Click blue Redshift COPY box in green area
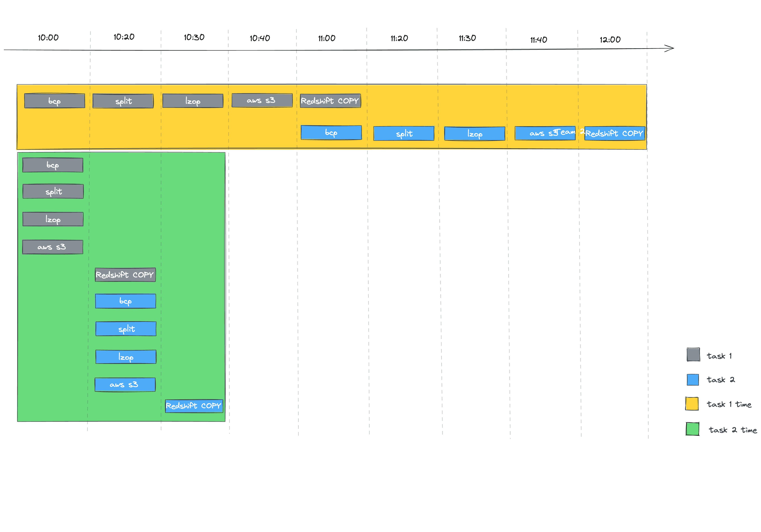Image resolution: width=761 pixels, height=532 pixels. (x=194, y=406)
